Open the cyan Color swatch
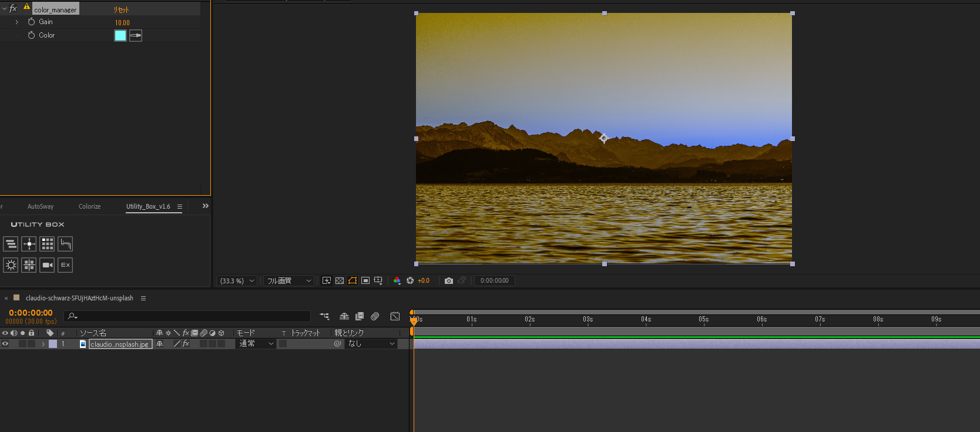 click(120, 35)
